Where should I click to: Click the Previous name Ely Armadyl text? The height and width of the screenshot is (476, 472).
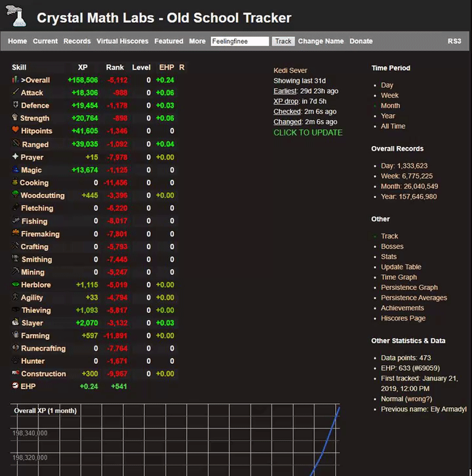[x=423, y=410]
